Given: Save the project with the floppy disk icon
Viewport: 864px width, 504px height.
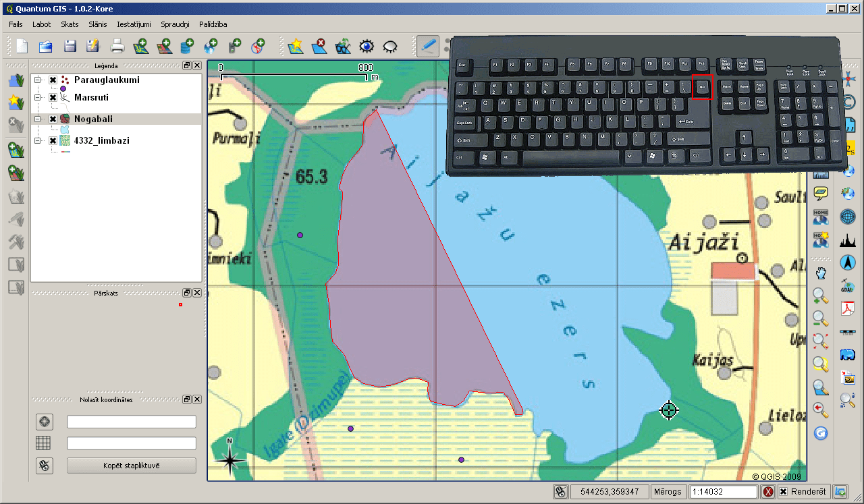Looking at the screenshot, I should pyautogui.click(x=70, y=46).
